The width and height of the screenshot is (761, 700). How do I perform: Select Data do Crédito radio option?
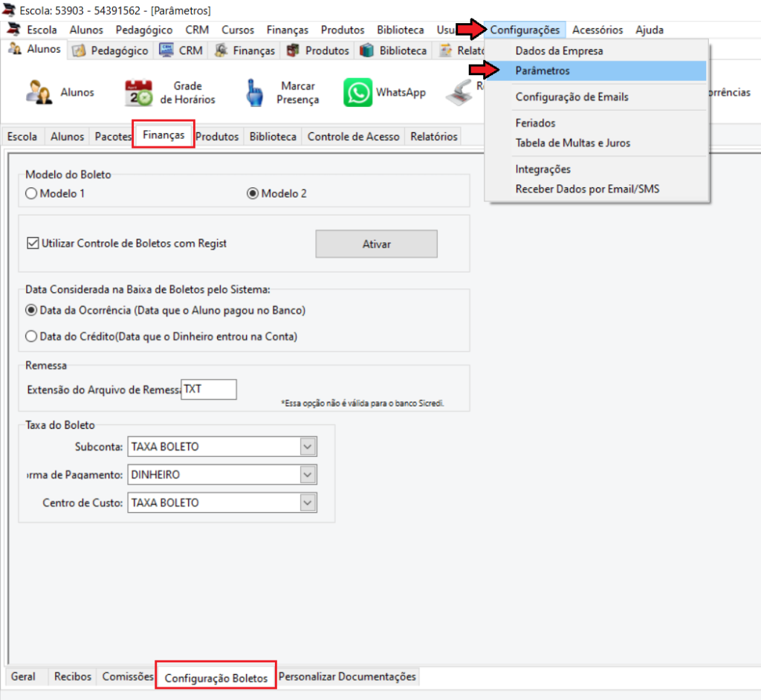pos(31,336)
